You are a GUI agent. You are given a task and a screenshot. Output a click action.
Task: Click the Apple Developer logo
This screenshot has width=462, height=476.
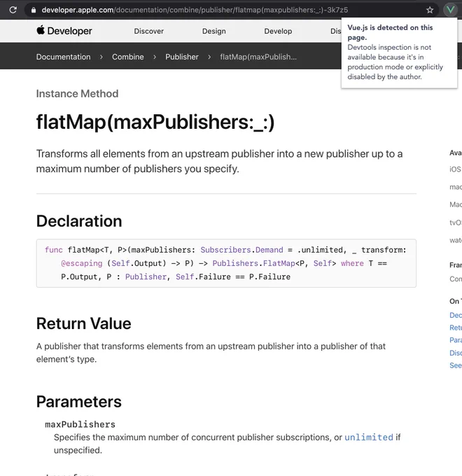64,31
